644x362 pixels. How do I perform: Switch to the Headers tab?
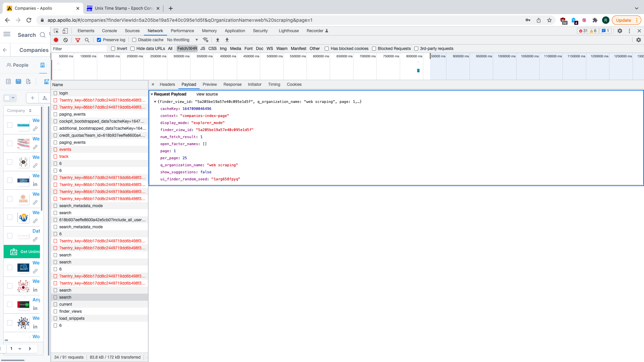tap(167, 84)
